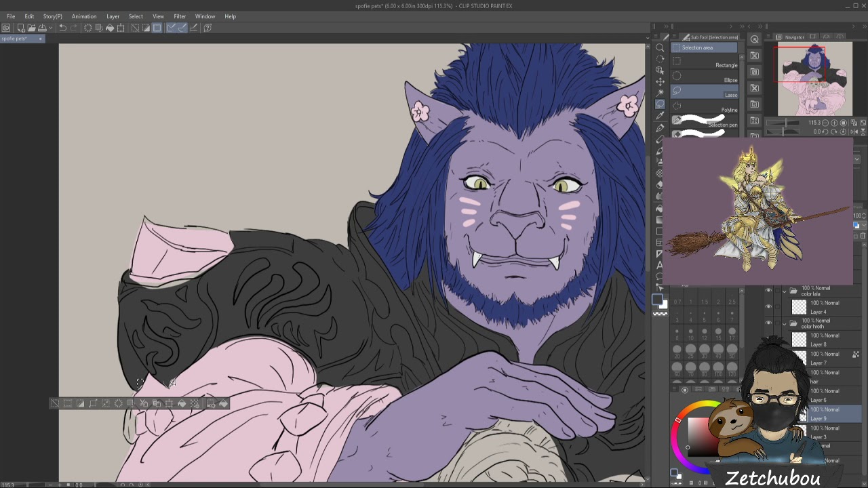Viewport: 868px width, 488px height.
Task: Undo the last action
Action: point(62,28)
